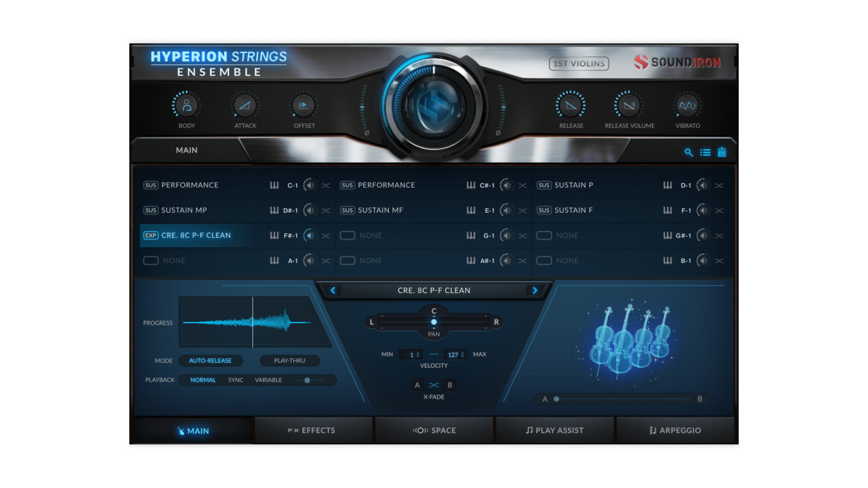This screenshot has height=488, width=868.
Task: Click volume knob on the G-1 slot
Action: coord(506,235)
